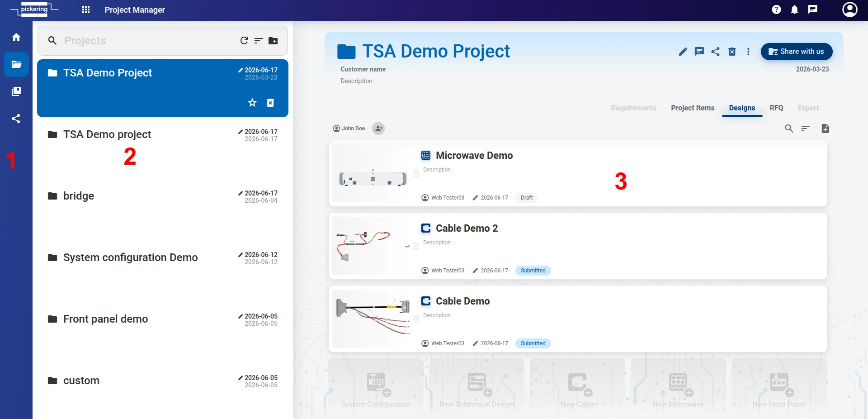Switch to the Project Items tab
868x419 pixels.
tap(693, 108)
